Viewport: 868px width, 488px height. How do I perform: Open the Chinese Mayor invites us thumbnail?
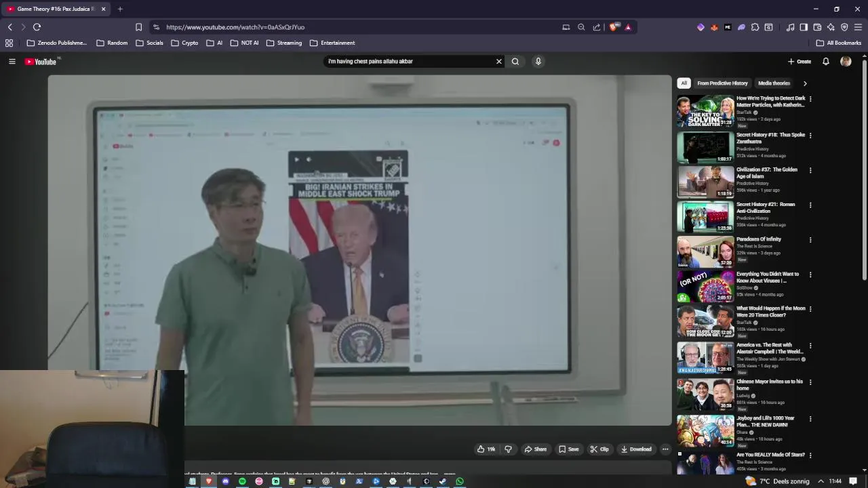tap(705, 394)
